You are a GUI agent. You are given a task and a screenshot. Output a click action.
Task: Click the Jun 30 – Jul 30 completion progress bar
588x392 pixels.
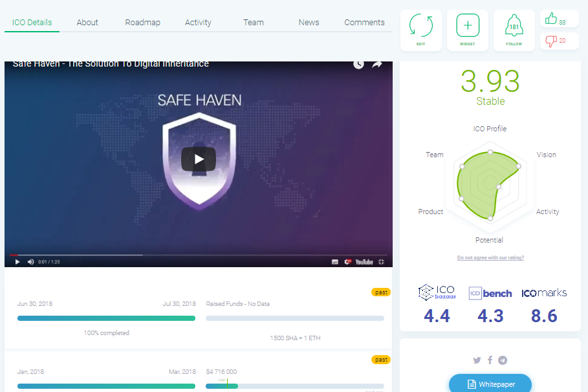107,318
